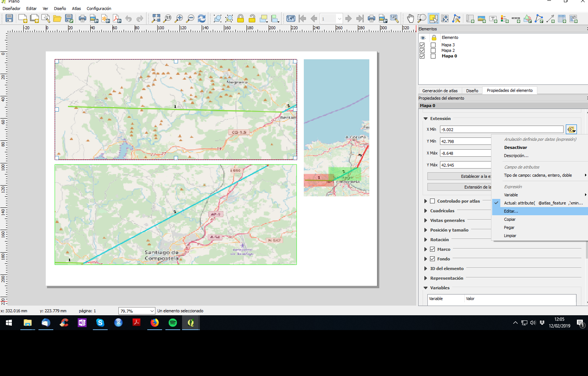This screenshot has width=588, height=376.
Task: Set zoom to 100% (1:1)
Action: 168,18
